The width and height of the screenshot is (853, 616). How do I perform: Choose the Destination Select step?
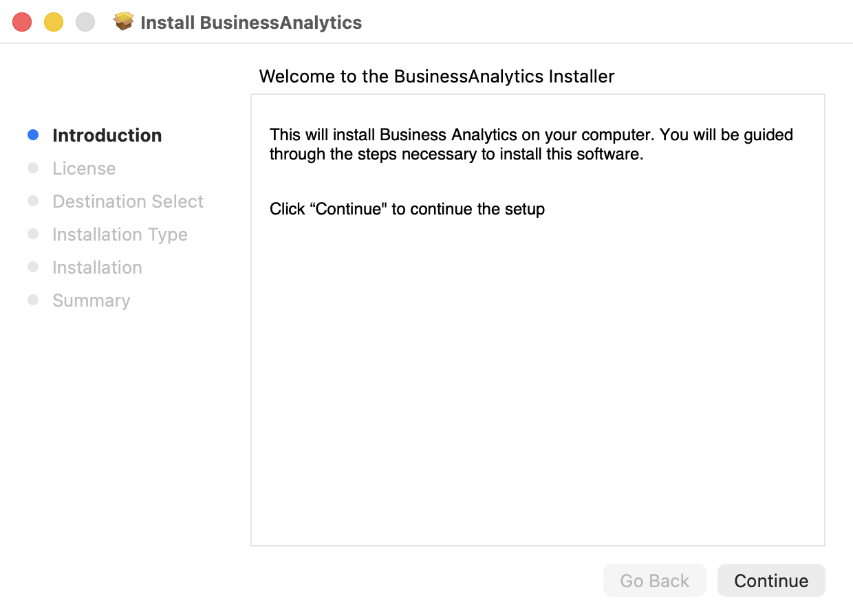click(128, 201)
